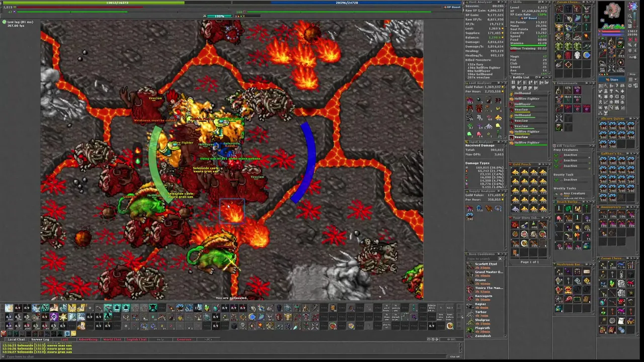Select the Full Attack sword mode icon

click(630, 40)
